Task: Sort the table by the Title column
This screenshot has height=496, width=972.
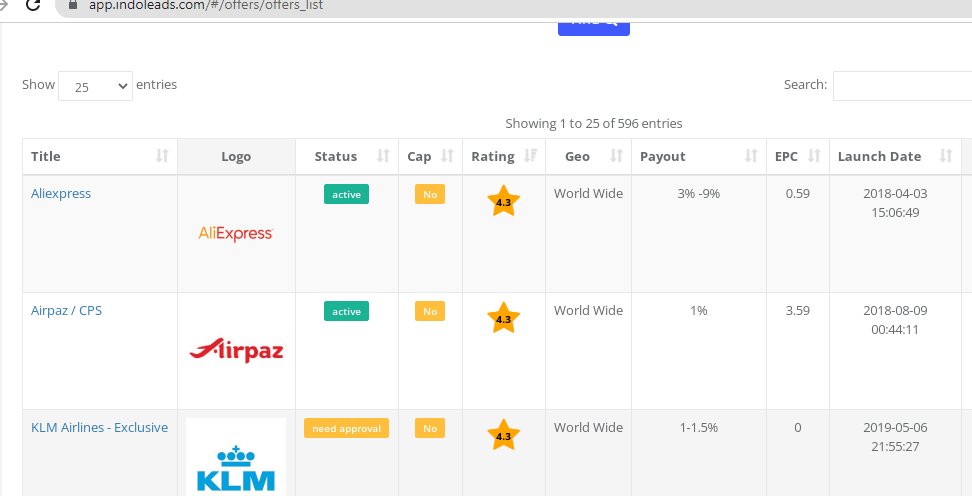Action: click(100, 156)
